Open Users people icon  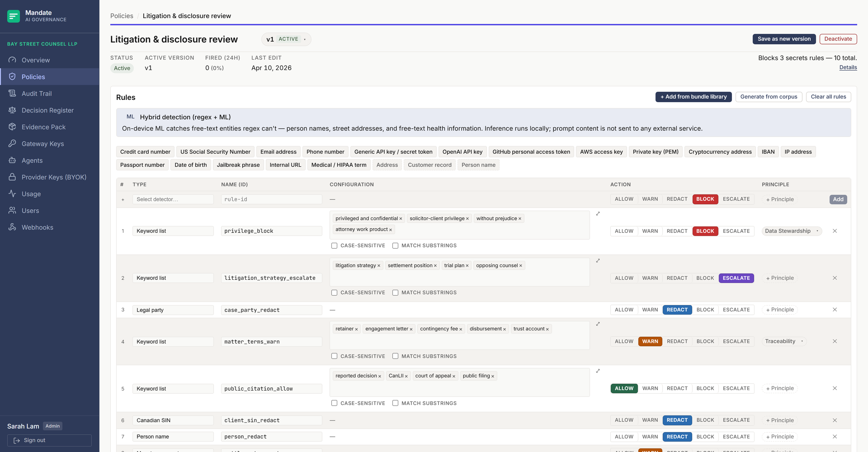(x=12, y=211)
